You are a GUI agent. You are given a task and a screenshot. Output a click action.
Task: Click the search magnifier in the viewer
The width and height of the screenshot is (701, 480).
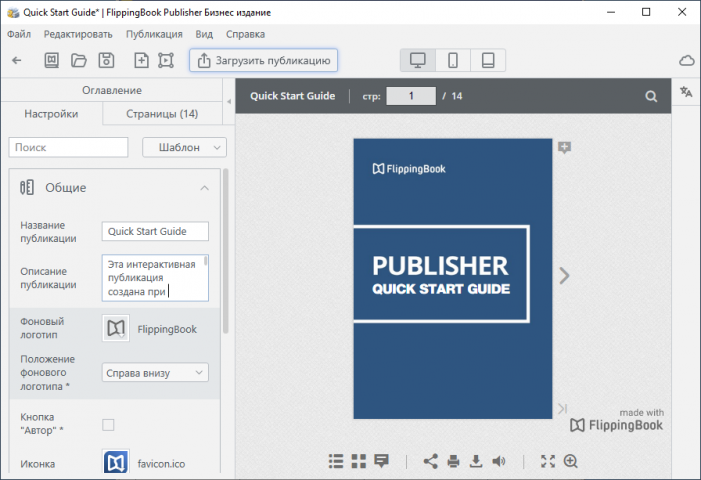click(651, 96)
